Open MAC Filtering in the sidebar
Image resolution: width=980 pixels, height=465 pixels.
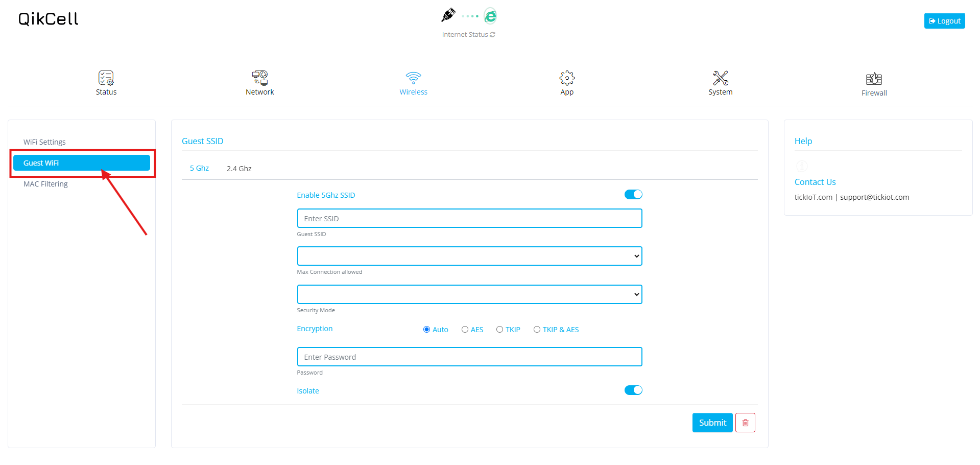(x=45, y=184)
